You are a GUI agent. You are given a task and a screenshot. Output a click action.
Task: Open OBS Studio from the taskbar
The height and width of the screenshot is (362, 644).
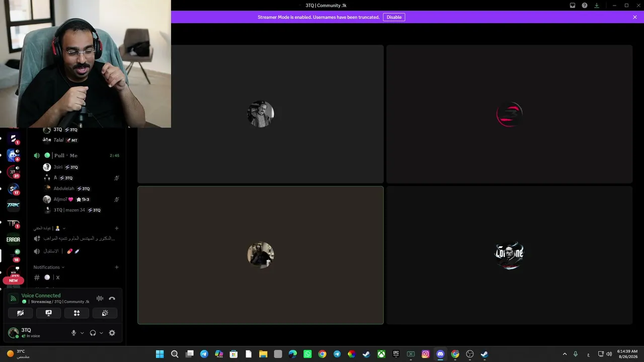pos(470,354)
